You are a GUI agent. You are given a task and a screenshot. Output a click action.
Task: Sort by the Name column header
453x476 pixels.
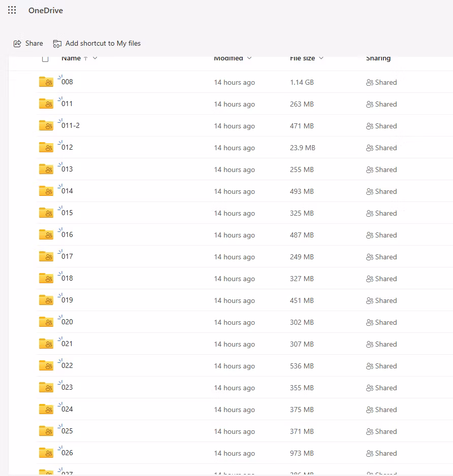pos(71,58)
